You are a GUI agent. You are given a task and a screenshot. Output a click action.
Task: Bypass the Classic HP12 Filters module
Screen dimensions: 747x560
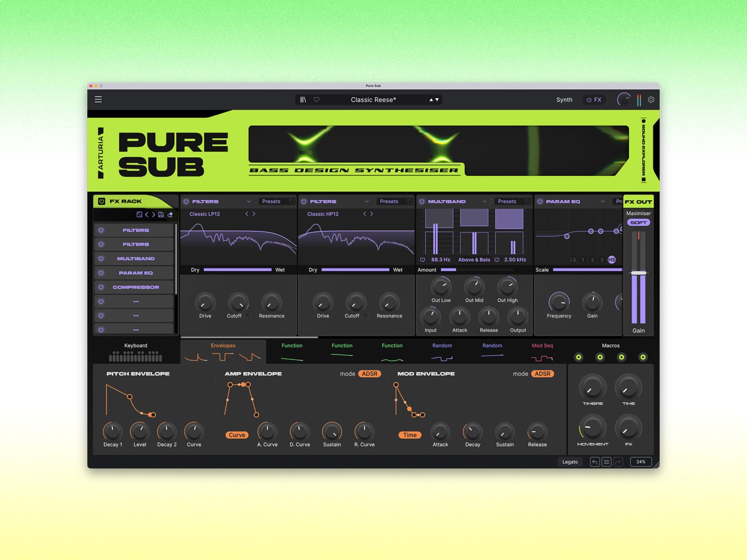(304, 202)
